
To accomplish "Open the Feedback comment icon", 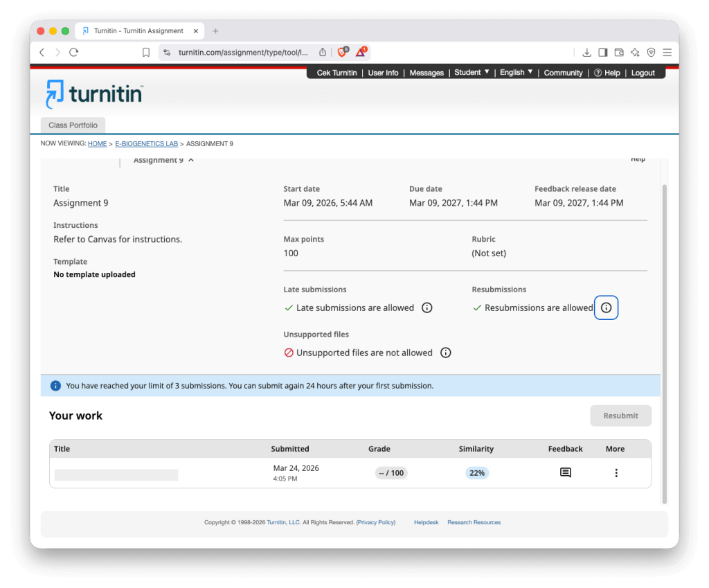I will pyautogui.click(x=565, y=472).
